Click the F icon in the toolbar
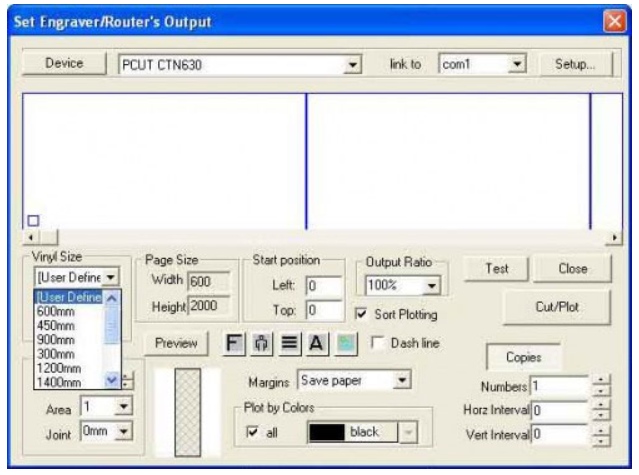Image resolution: width=639 pixels, height=475 pixels. (x=235, y=344)
